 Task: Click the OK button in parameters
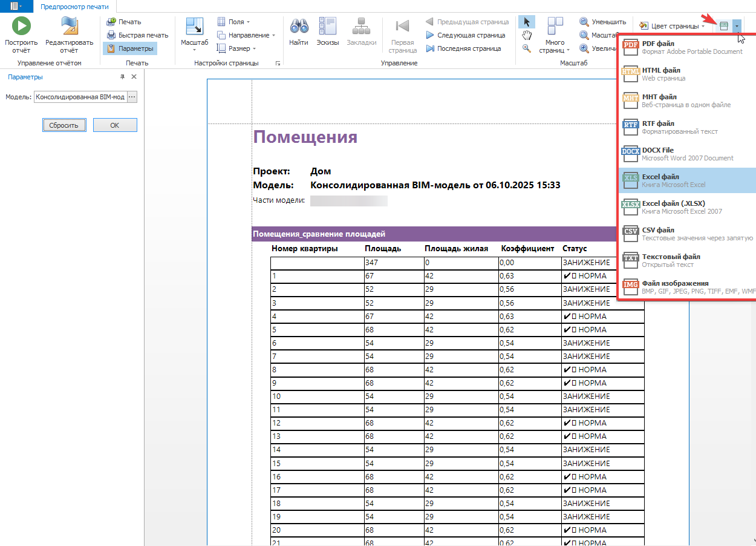[x=115, y=125]
